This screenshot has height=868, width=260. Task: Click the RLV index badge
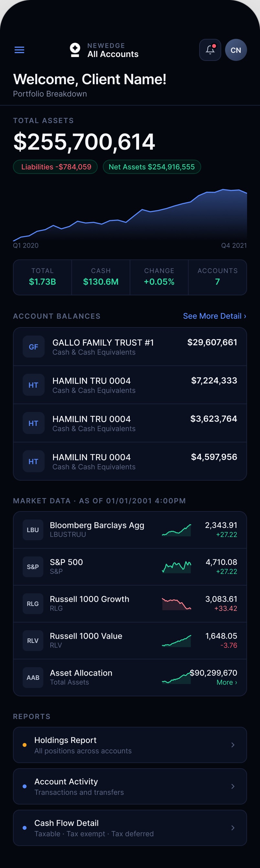pos(33,641)
